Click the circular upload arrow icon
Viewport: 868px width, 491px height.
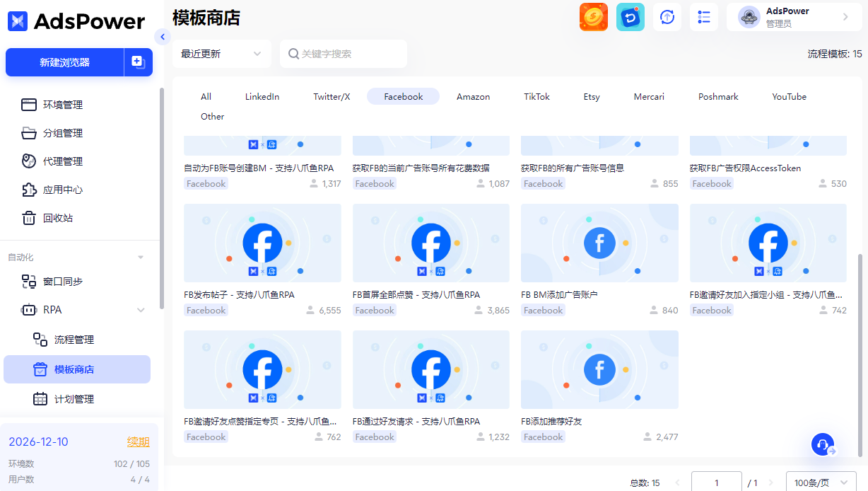pos(667,16)
